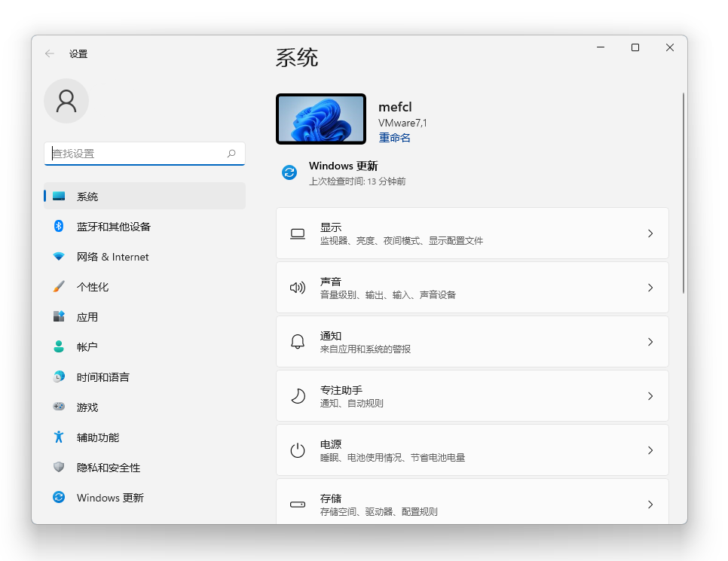Viewport: 728px width, 561px height.
Task: Expand 显示 settings via its chevron
Action: 650,233
